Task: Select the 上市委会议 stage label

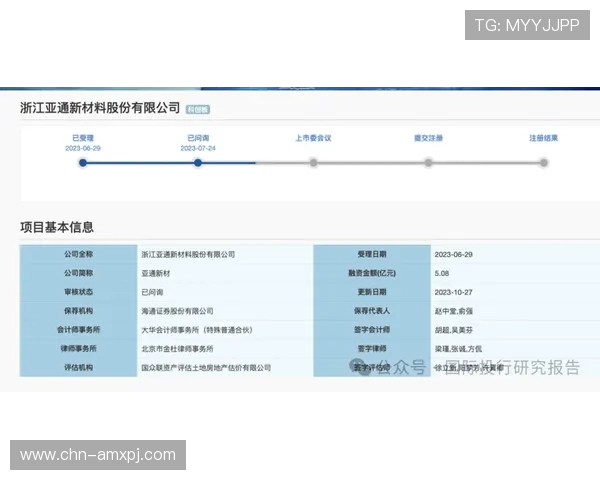Action: point(313,138)
